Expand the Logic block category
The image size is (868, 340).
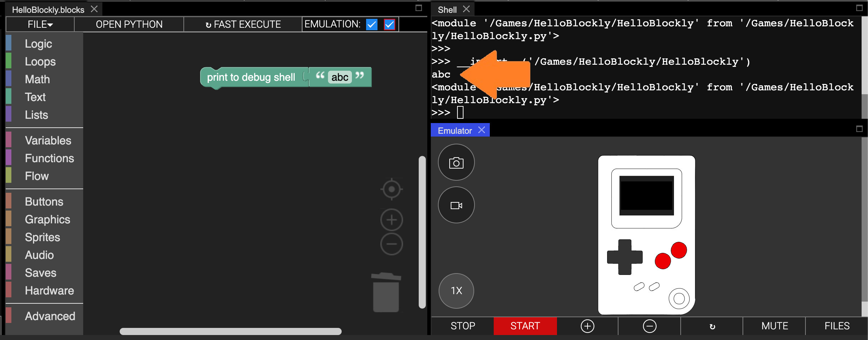[x=38, y=44]
